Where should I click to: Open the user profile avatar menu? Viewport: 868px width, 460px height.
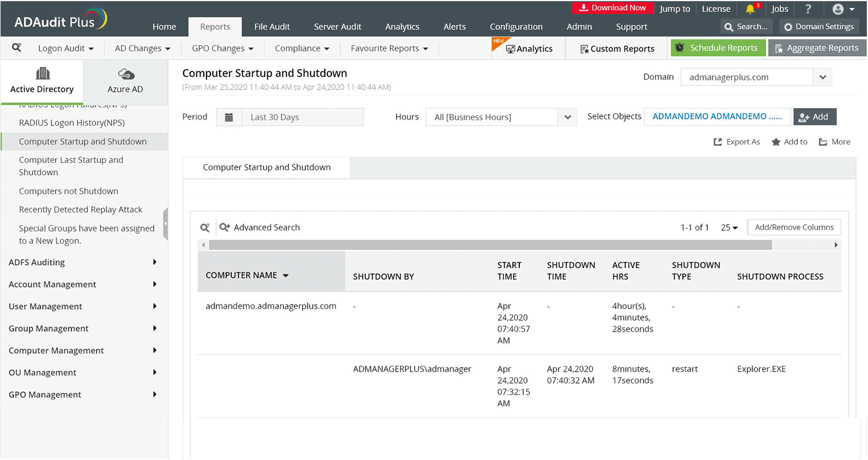coord(843,9)
